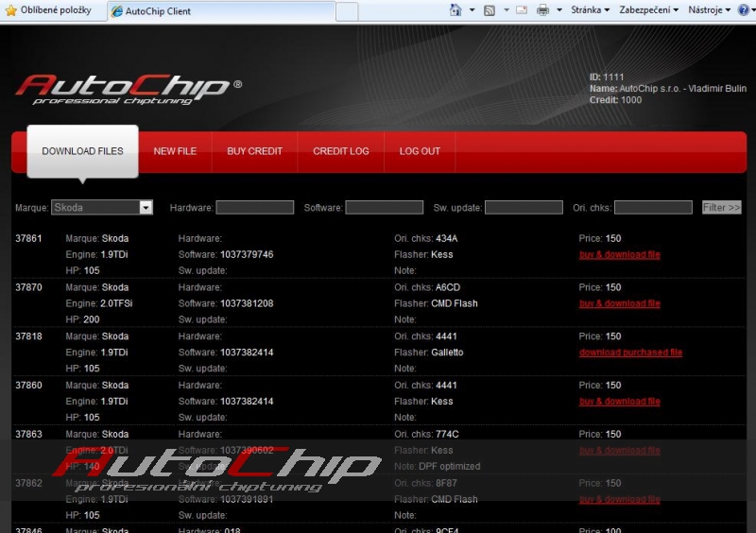Click buy & download file for 37870

[620, 303]
